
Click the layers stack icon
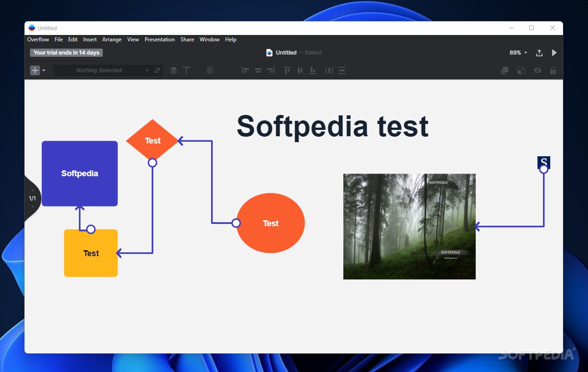pyautogui.click(x=174, y=70)
